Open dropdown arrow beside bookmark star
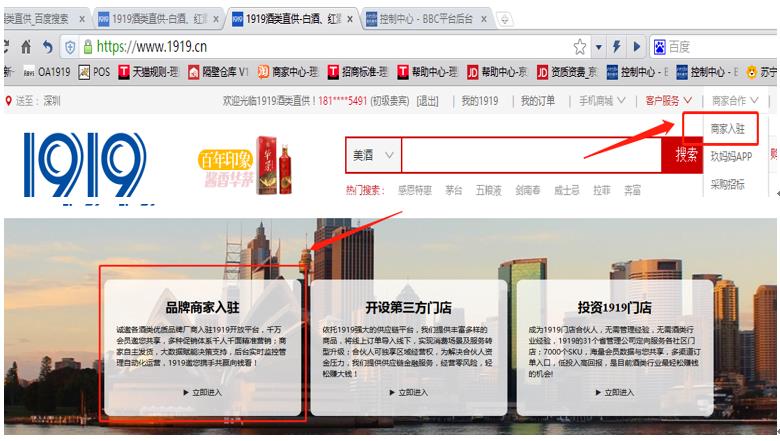The width and height of the screenshot is (780, 441). coord(599,47)
